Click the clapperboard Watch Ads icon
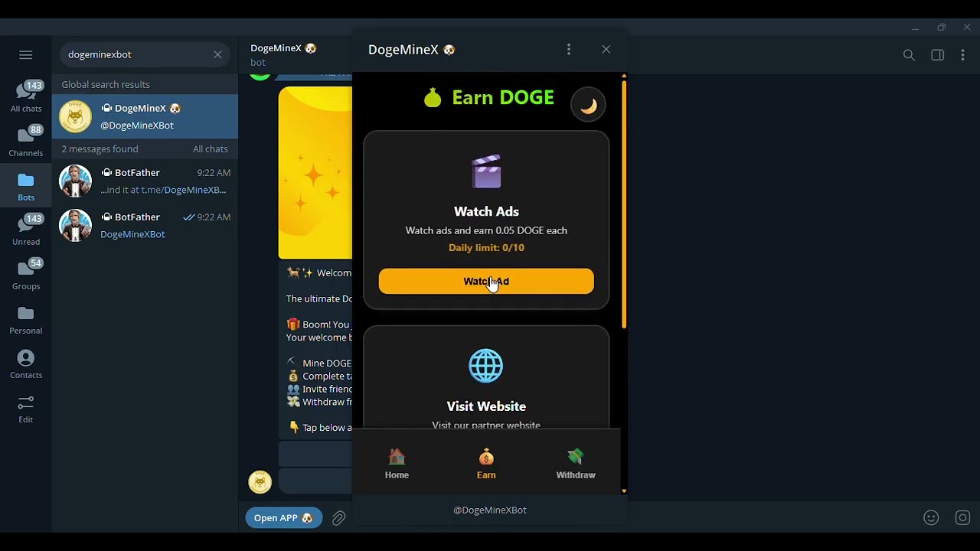Viewport: 980px width, 551px height. [x=486, y=171]
